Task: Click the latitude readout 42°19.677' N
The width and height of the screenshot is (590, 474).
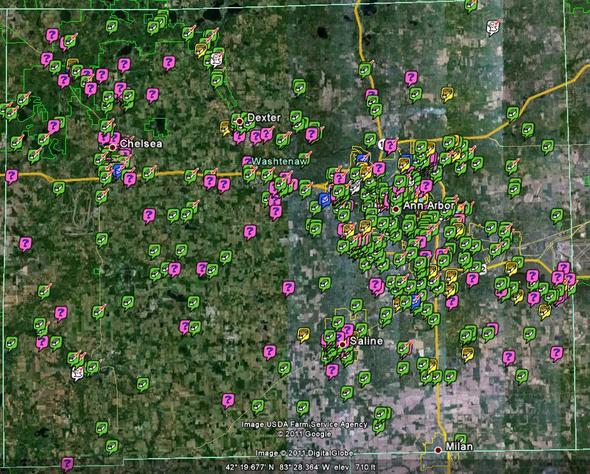Action: (250, 468)
